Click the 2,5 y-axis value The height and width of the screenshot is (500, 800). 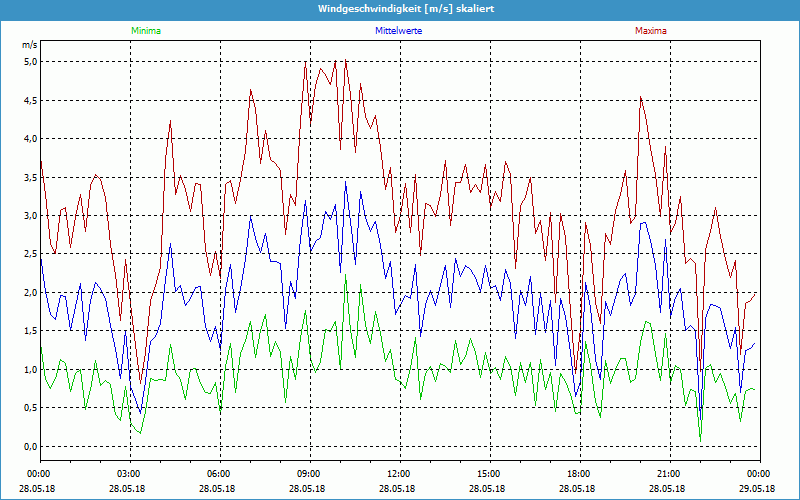tap(31, 254)
